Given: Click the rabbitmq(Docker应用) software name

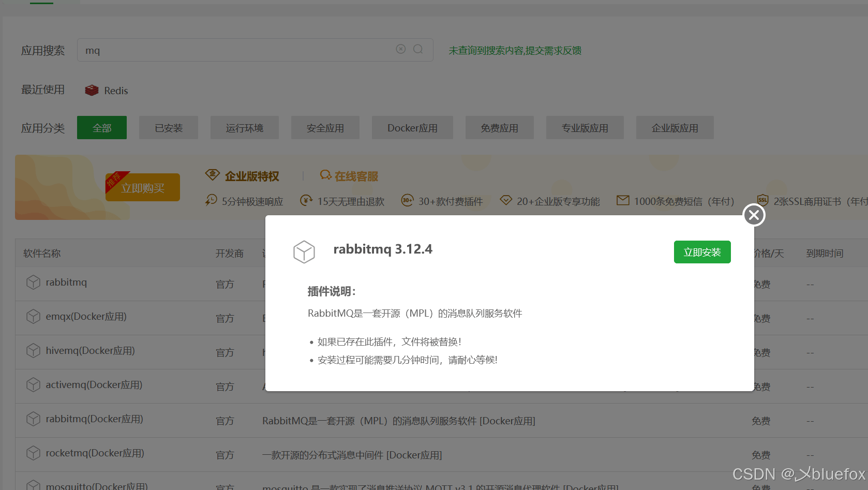Looking at the screenshot, I should click(95, 419).
